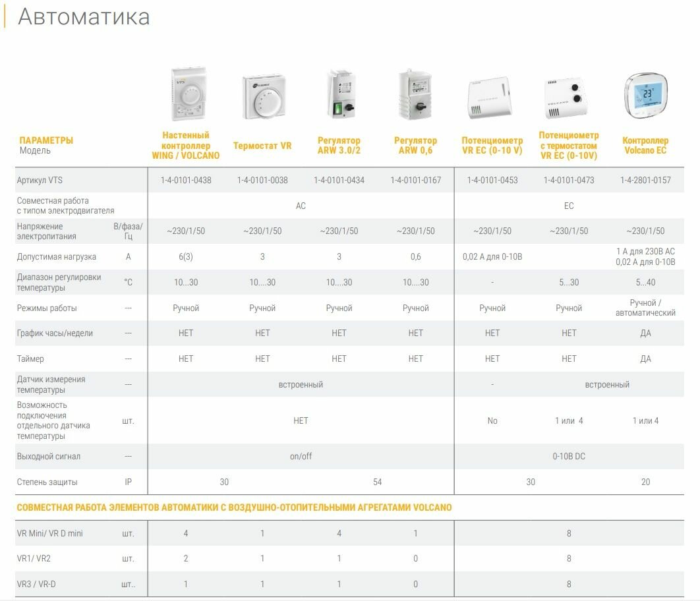Image resolution: width=700 pixels, height=601 pixels.
Task: Click the '0-10В DC' output signal cell
Action: tap(569, 457)
